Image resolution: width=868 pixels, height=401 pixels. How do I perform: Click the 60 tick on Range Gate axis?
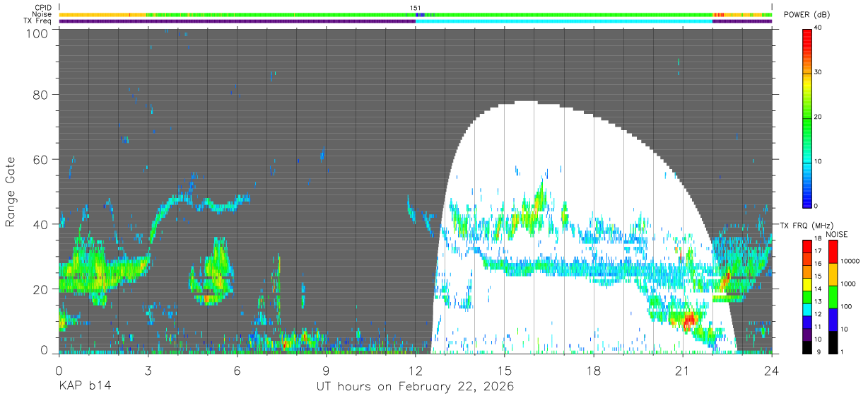[42, 160]
